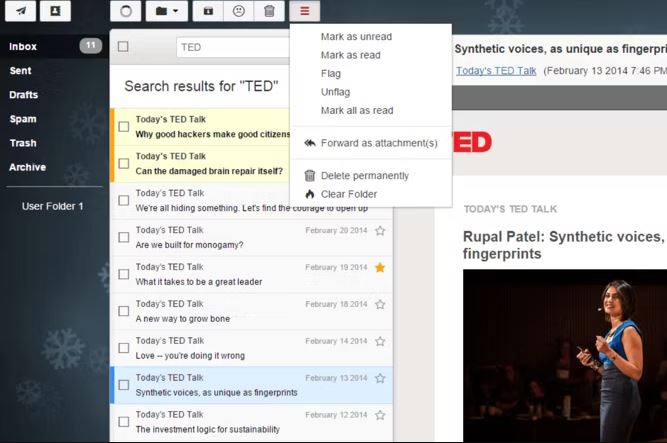Click the Rupal Patel talk headline

coord(564,245)
